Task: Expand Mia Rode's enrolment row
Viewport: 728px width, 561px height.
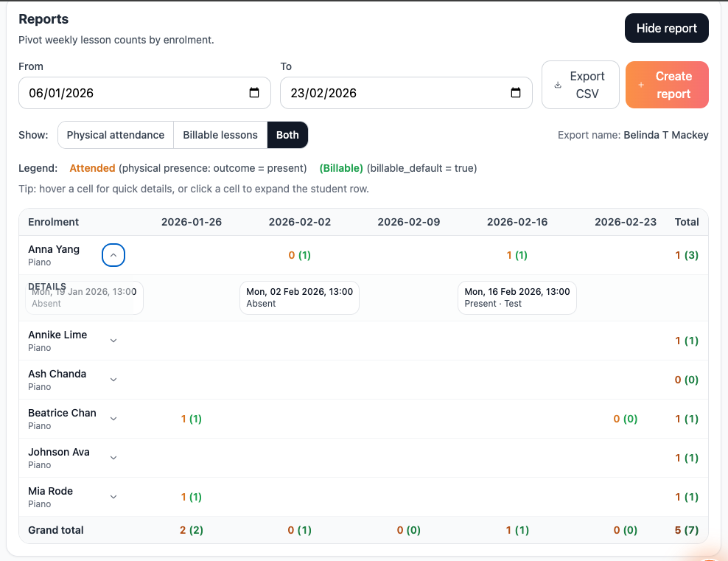Action: pos(113,496)
